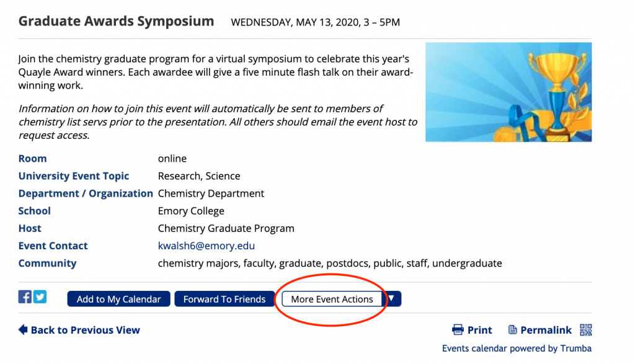Image resolution: width=635 pixels, height=364 pixels.
Task: Open the More Event Actions menu button
Action: [x=332, y=299]
